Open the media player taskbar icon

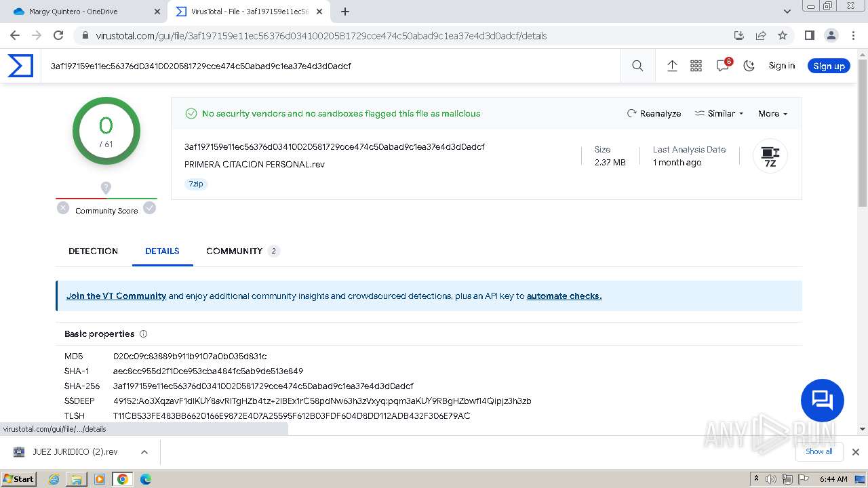(x=100, y=479)
